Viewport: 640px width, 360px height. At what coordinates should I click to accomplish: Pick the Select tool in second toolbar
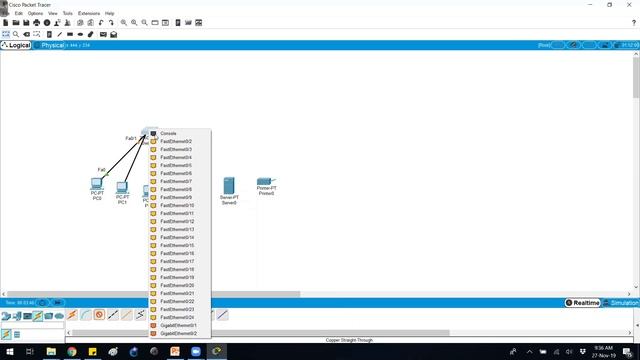tap(6, 34)
